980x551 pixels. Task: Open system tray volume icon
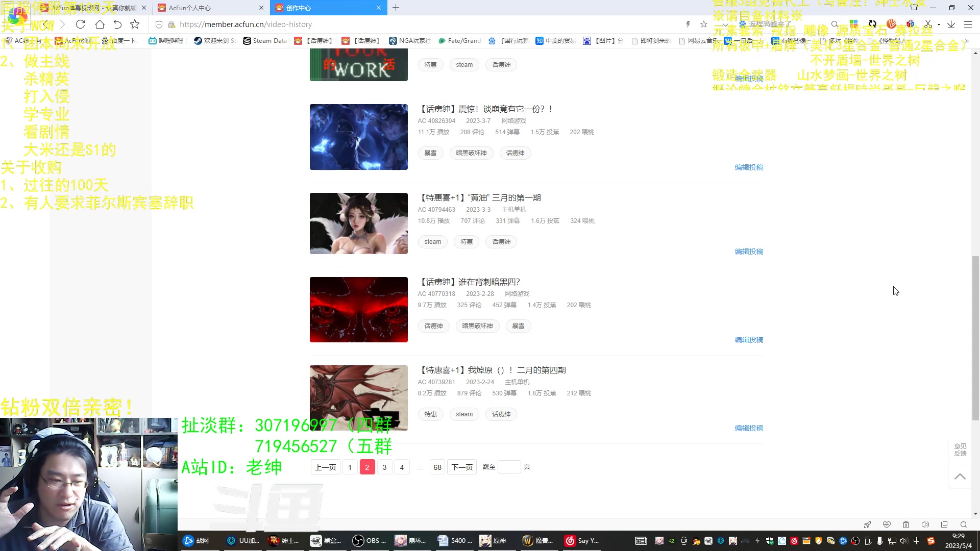pyautogui.click(x=904, y=541)
